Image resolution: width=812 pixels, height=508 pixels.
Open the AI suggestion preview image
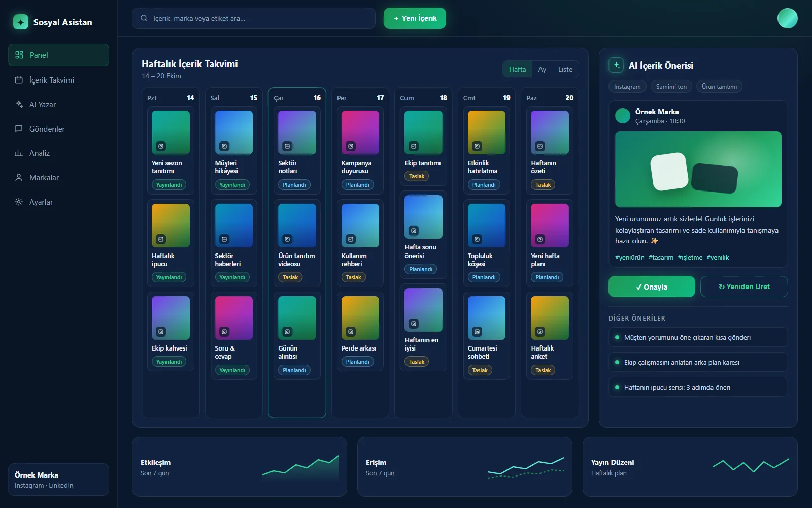(x=698, y=169)
